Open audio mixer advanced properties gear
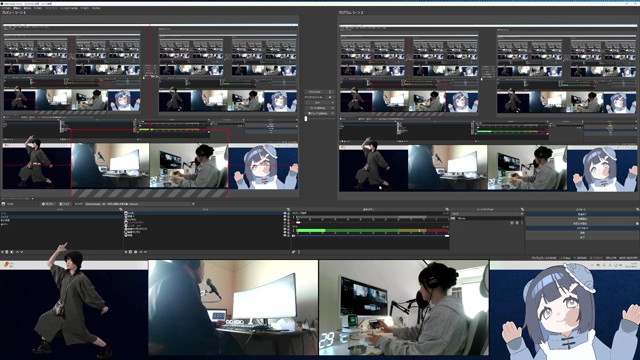 pyautogui.click(x=293, y=252)
